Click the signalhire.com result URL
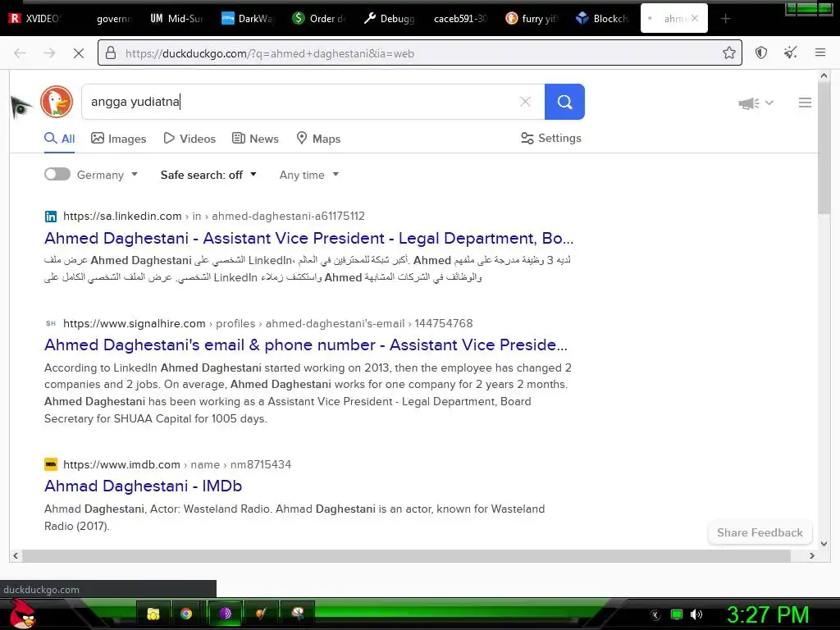This screenshot has width=840, height=630. click(268, 323)
